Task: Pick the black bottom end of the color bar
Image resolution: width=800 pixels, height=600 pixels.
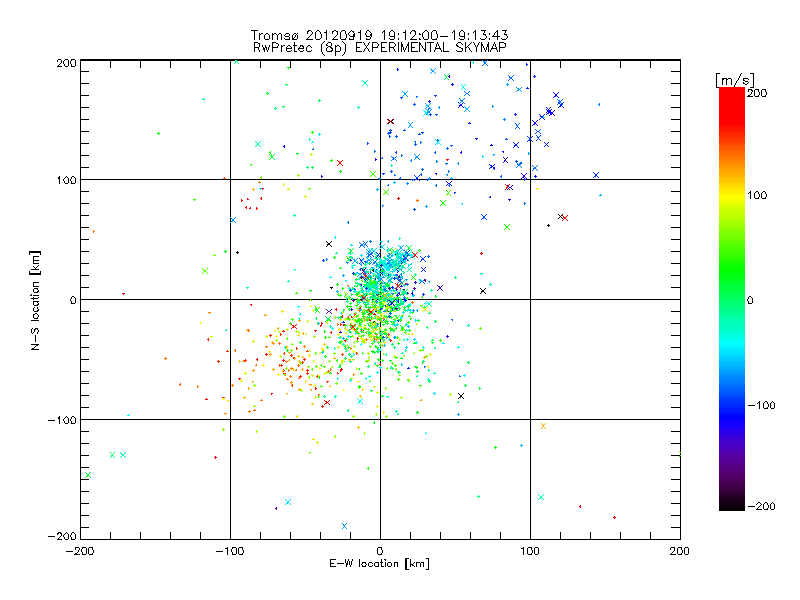Action: pos(732,506)
